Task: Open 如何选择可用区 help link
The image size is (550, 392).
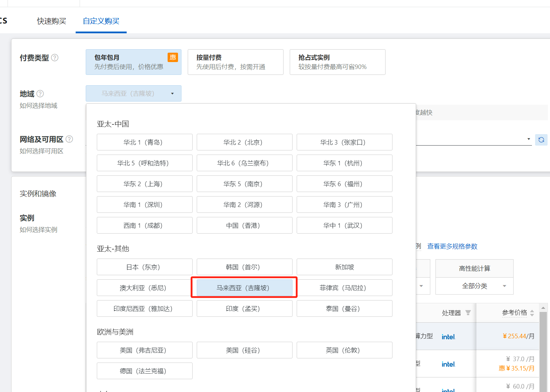Action: 42,151
